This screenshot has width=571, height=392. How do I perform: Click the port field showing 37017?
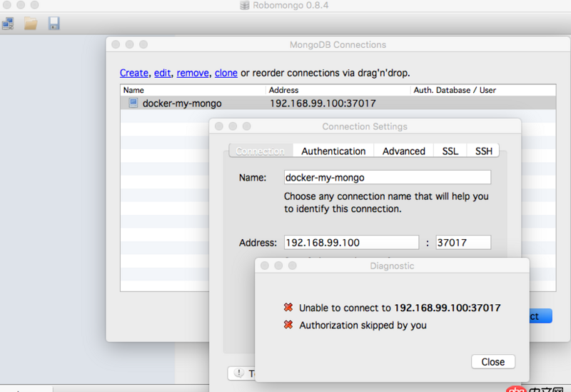pos(463,242)
